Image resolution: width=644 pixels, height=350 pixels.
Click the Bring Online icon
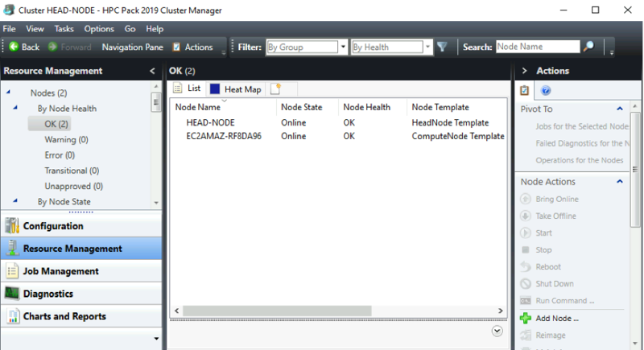tap(526, 199)
